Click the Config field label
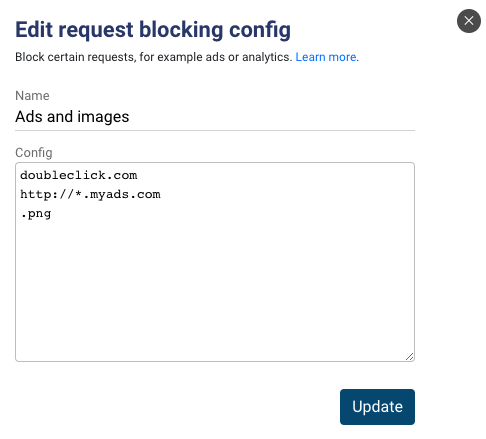Image resolution: width=486 pixels, height=439 pixels. tap(34, 153)
